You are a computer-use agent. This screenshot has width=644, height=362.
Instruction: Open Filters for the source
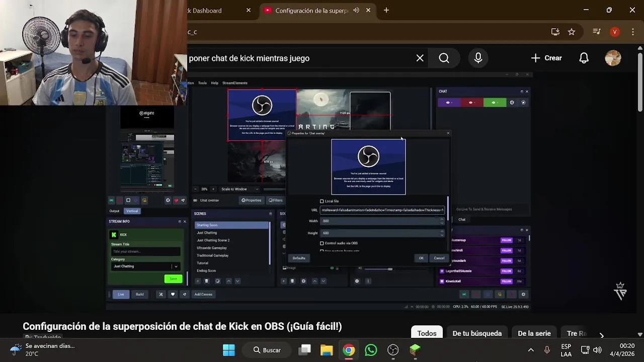click(275, 200)
